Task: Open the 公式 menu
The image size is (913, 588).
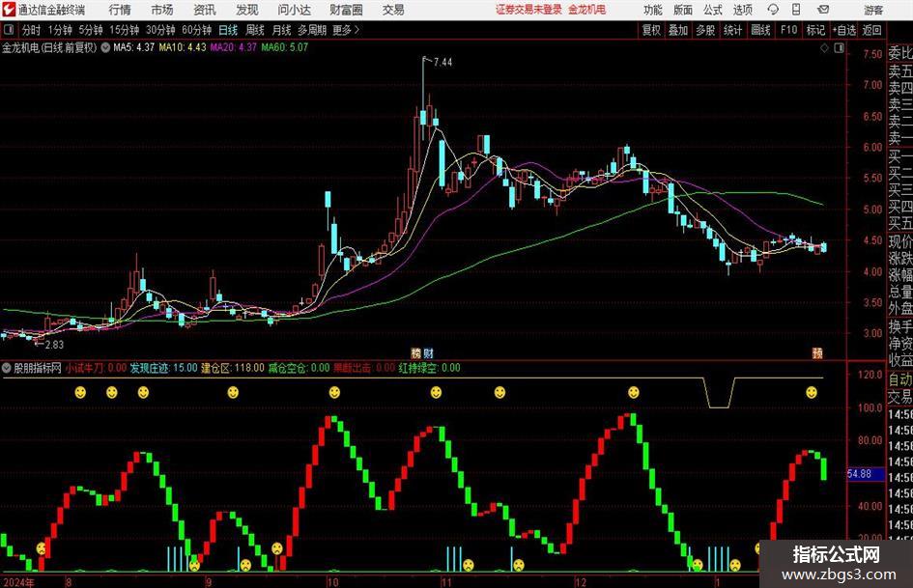Action: click(x=712, y=10)
